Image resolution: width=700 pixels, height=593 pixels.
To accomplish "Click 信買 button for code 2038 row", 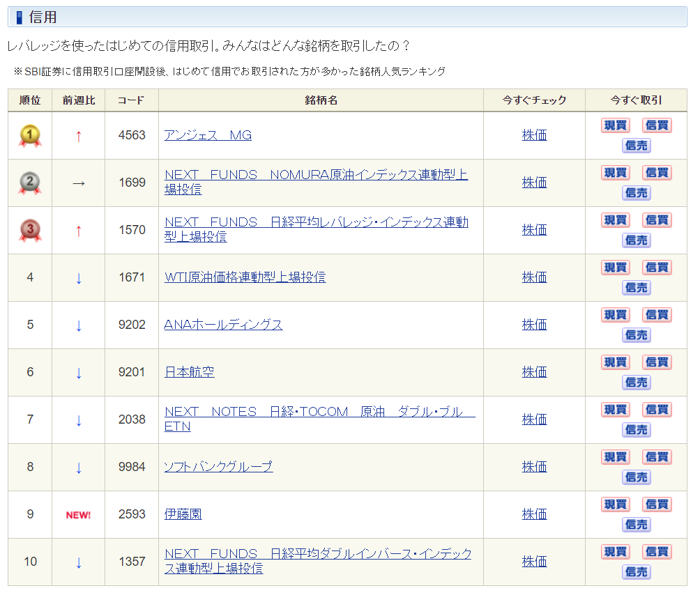I will point(657,409).
